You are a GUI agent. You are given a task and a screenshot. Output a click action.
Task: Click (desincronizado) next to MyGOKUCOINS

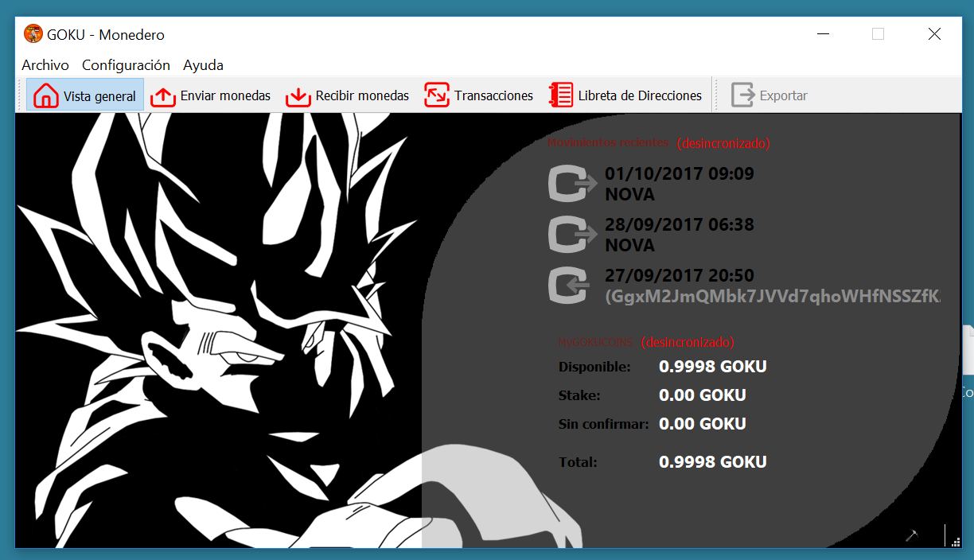[688, 343]
